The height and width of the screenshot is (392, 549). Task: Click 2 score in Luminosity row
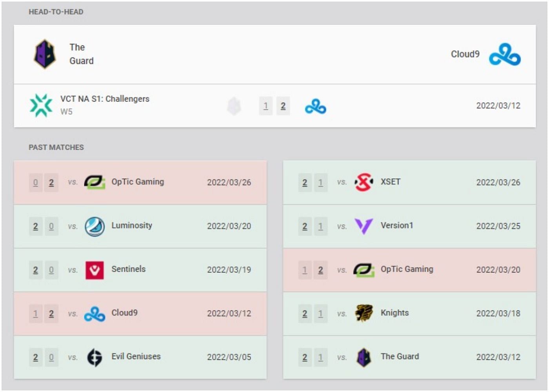click(x=36, y=227)
